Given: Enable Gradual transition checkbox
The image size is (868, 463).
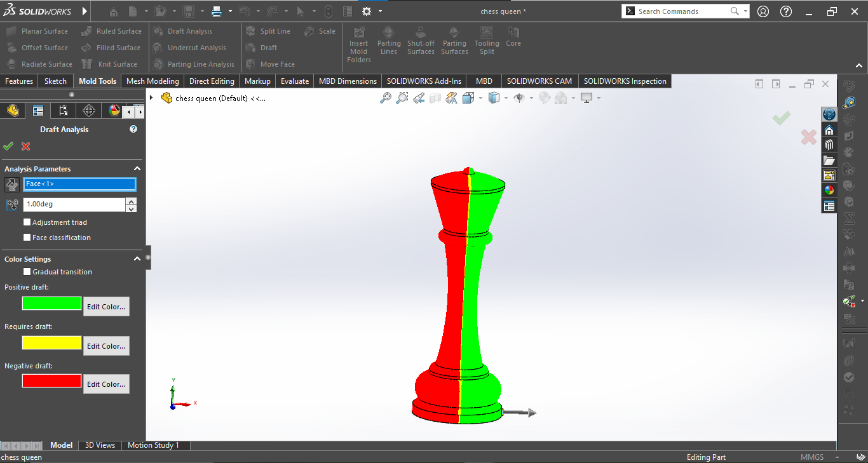Looking at the screenshot, I should tap(27, 272).
